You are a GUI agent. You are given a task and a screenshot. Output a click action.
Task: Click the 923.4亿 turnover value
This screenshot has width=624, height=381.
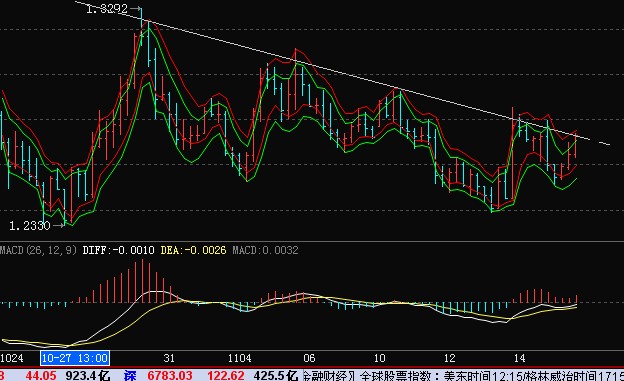(x=88, y=375)
